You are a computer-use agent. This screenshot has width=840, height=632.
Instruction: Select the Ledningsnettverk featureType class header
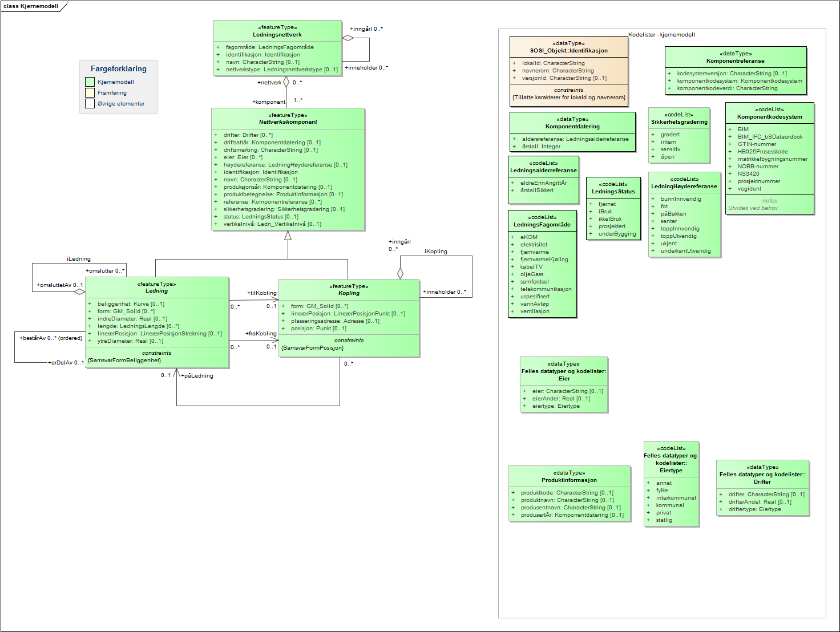pos(277,31)
